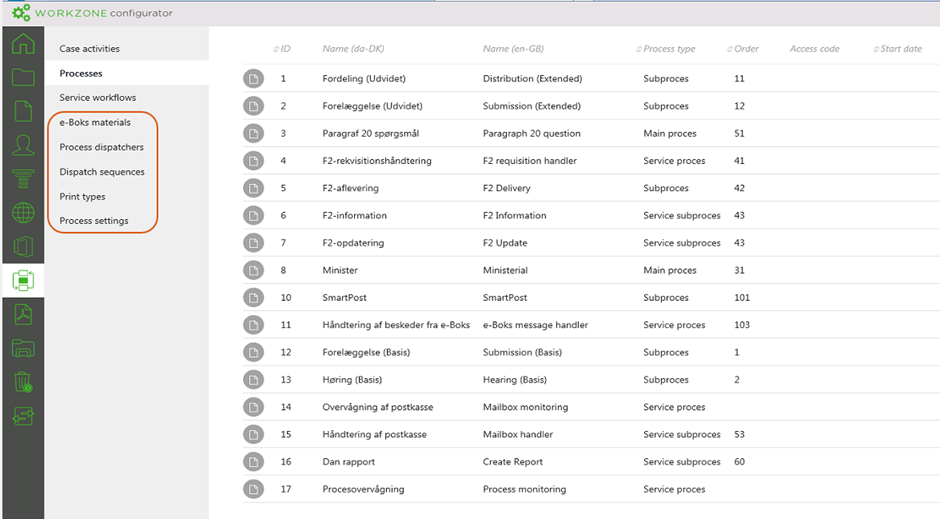Open Process dispatchers menu item
Viewport: 940px width, 519px height.
(x=101, y=147)
